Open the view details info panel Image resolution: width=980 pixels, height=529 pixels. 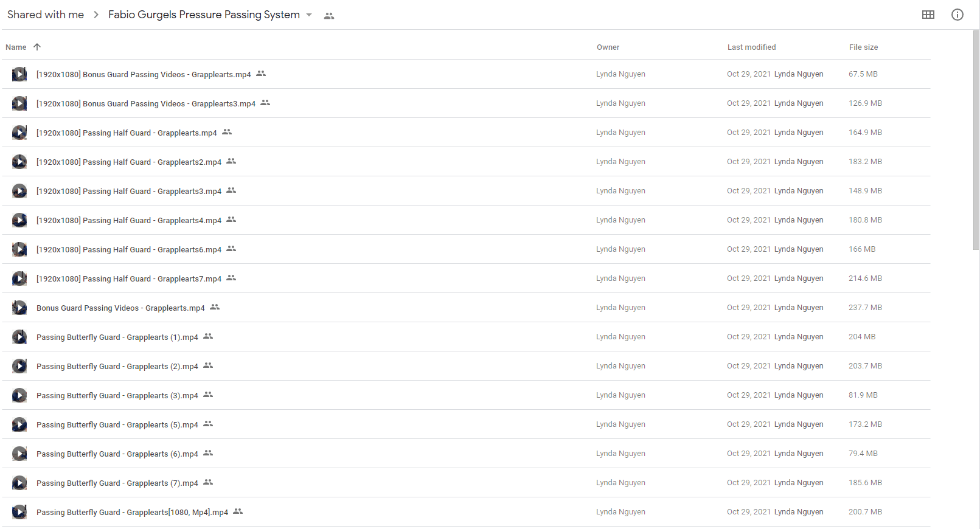pyautogui.click(x=957, y=15)
